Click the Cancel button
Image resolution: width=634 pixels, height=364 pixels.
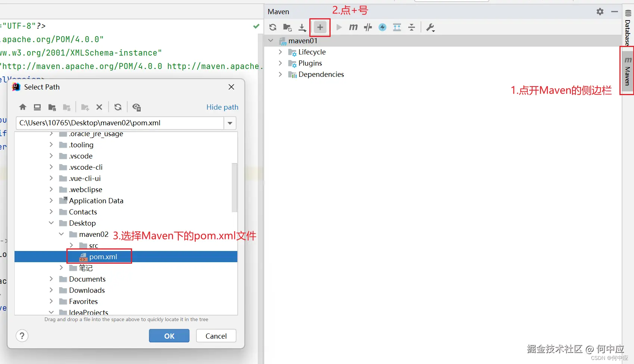point(216,336)
